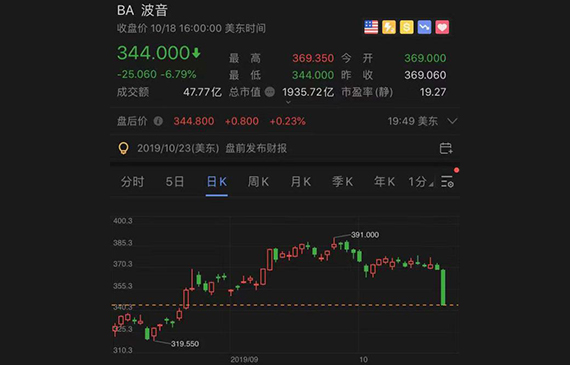Click the 最低 344.000 low price value
The image size is (570, 365).
coord(313,75)
